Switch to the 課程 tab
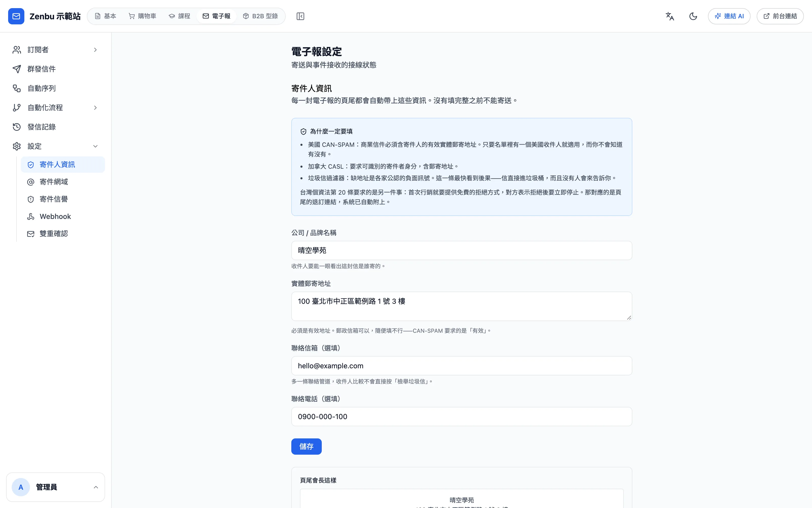Image resolution: width=812 pixels, height=508 pixels. click(179, 16)
